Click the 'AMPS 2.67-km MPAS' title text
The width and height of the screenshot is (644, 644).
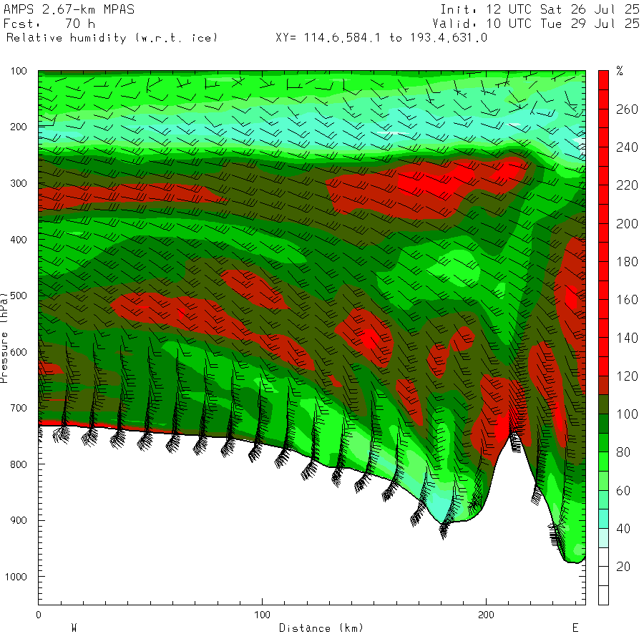tap(69, 9)
